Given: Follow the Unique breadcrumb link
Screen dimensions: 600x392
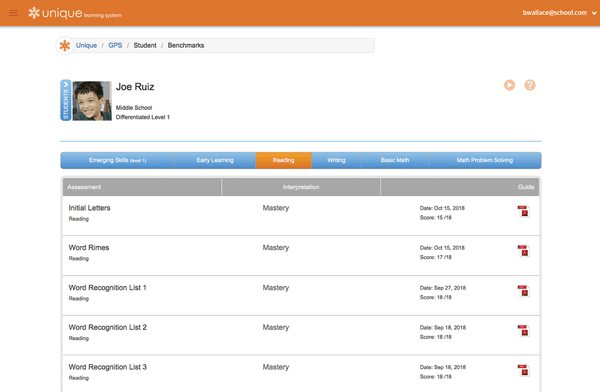Looking at the screenshot, I should [x=86, y=45].
